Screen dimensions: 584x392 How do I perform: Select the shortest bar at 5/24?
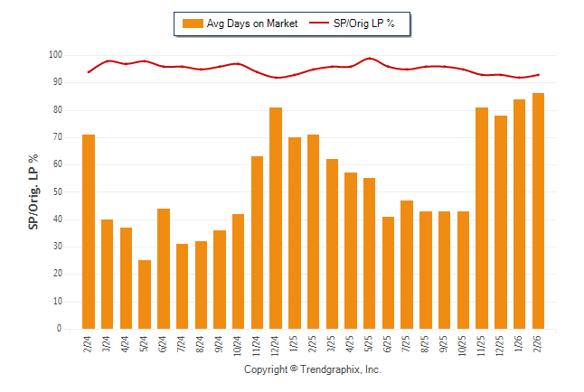(145, 294)
